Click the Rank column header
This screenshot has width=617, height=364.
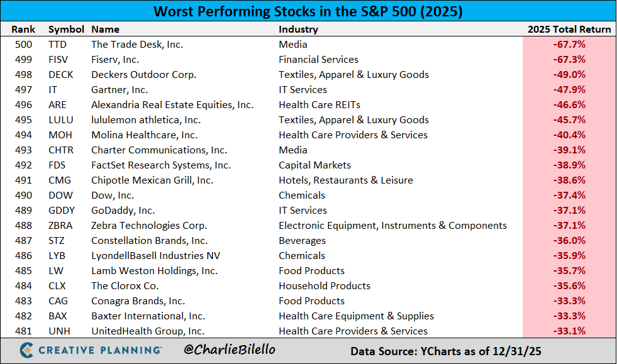(x=24, y=30)
